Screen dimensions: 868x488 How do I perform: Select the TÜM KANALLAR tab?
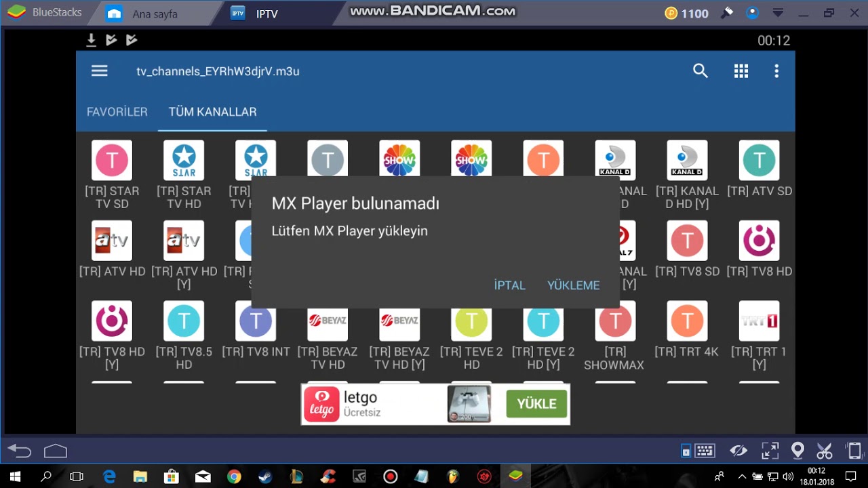coord(213,112)
